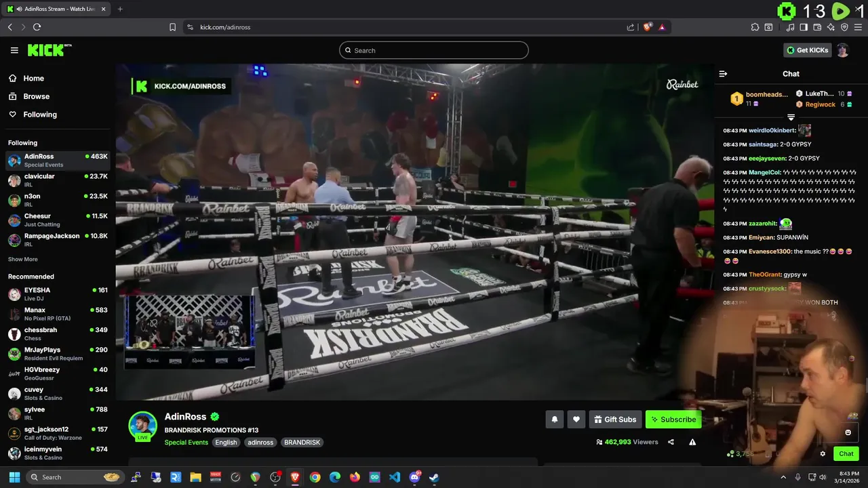Click username saintsaga in chat
Viewport: 868px width, 488px height.
click(x=762, y=144)
